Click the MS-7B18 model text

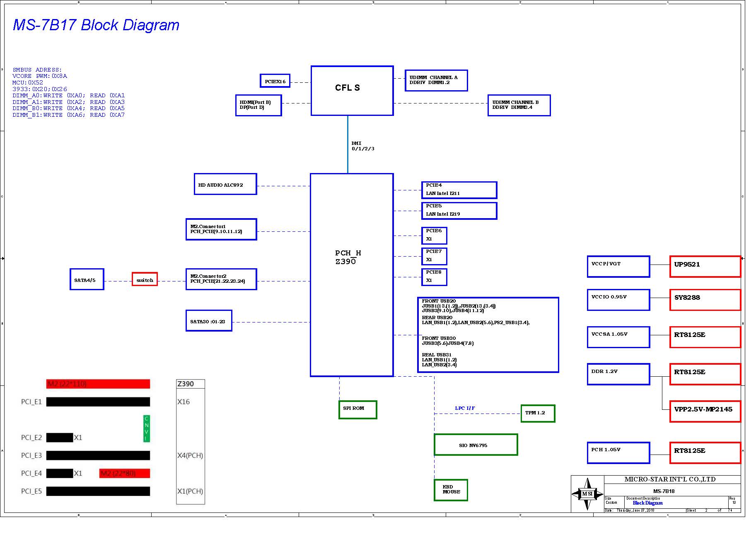664,491
